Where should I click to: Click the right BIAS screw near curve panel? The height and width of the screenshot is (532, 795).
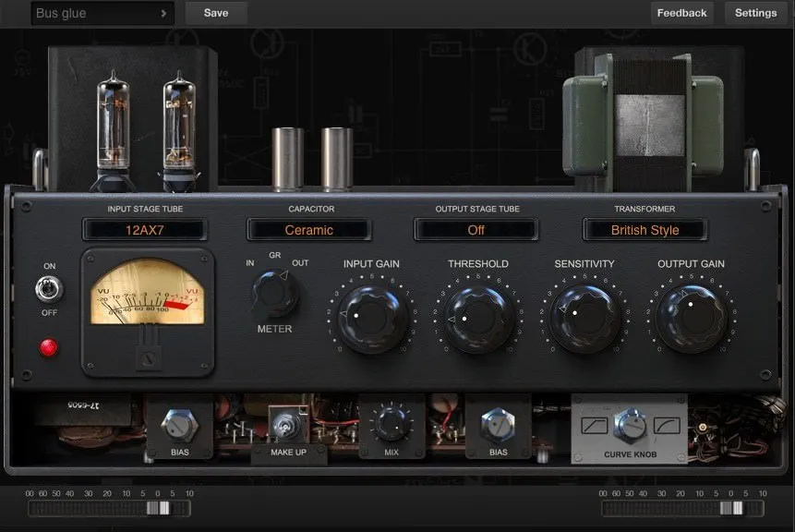(498, 424)
